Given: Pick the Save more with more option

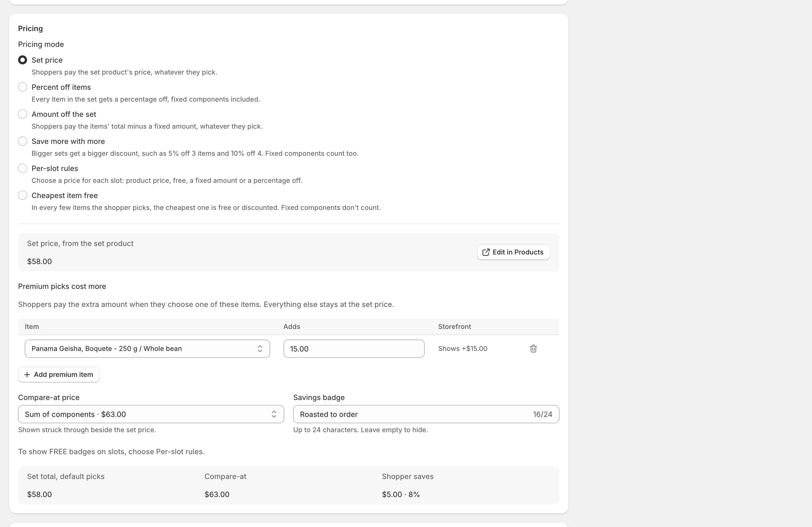Looking at the screenshot, I should 23,141.
